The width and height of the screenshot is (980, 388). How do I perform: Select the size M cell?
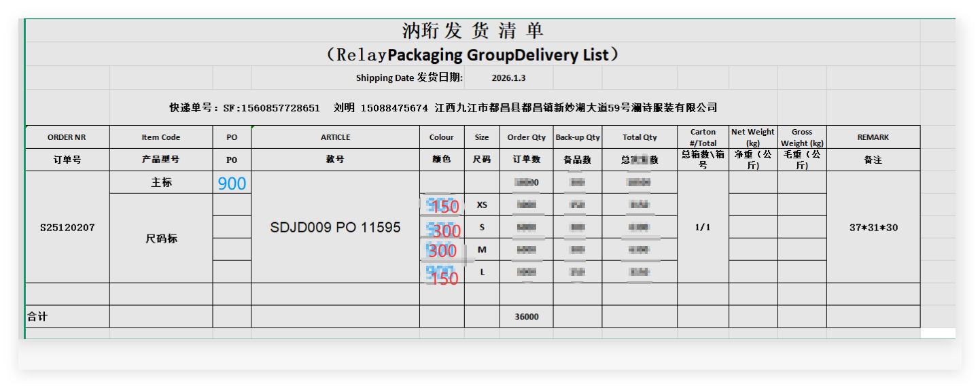(482, 250)
